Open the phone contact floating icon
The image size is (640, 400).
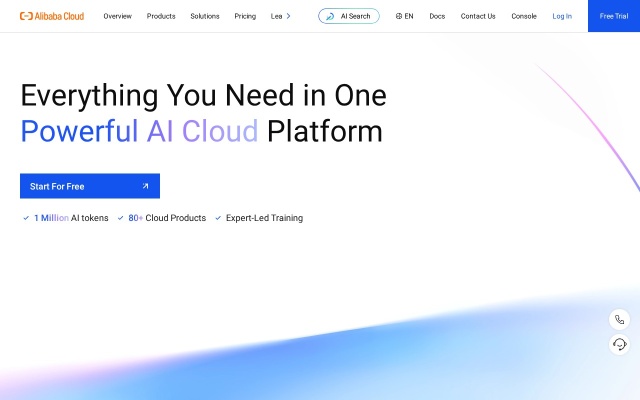tap(620, 320)
